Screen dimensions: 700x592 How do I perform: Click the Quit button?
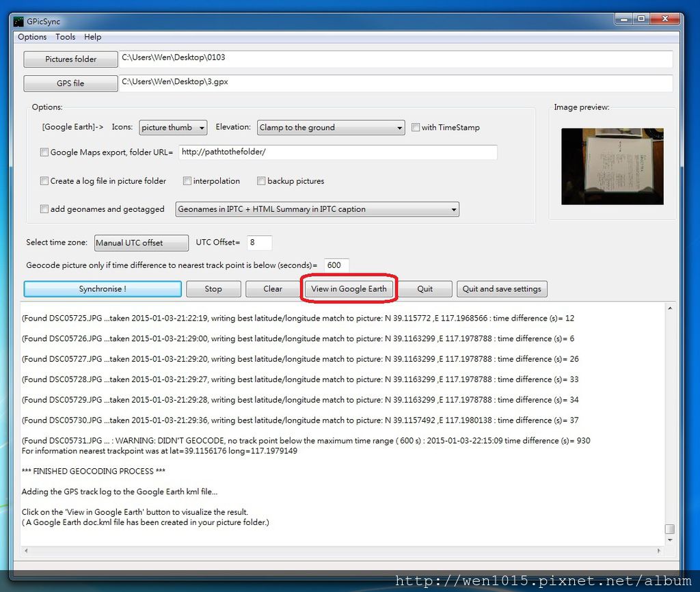(x=425, y=289)
